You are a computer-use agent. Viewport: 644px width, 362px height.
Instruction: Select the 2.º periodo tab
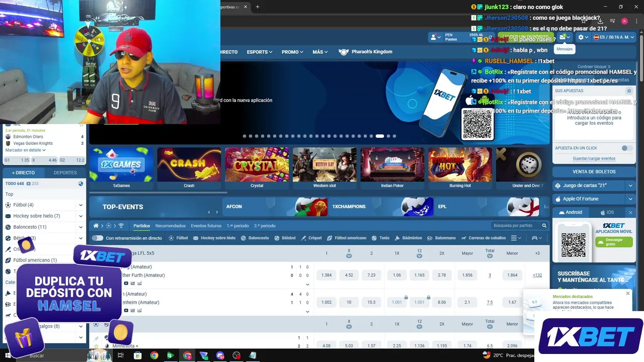(x=265, y=226)
